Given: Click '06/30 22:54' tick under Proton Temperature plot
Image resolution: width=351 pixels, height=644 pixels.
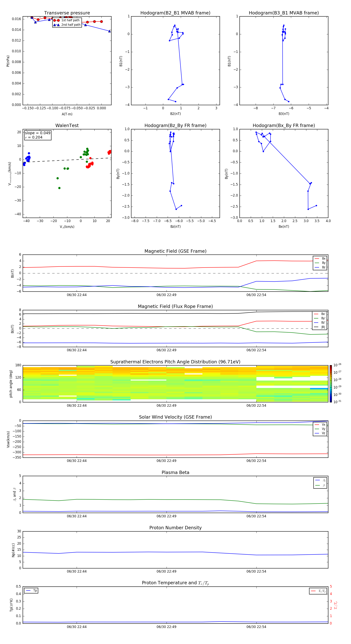Looking at the screenshot, I should (256, 627).
